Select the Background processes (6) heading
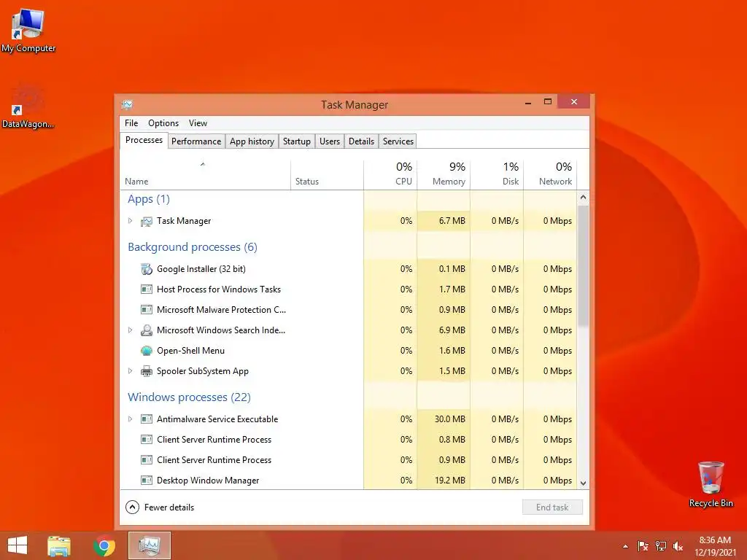The height and width of the screenshot is (560, 747). pos(193,247)
